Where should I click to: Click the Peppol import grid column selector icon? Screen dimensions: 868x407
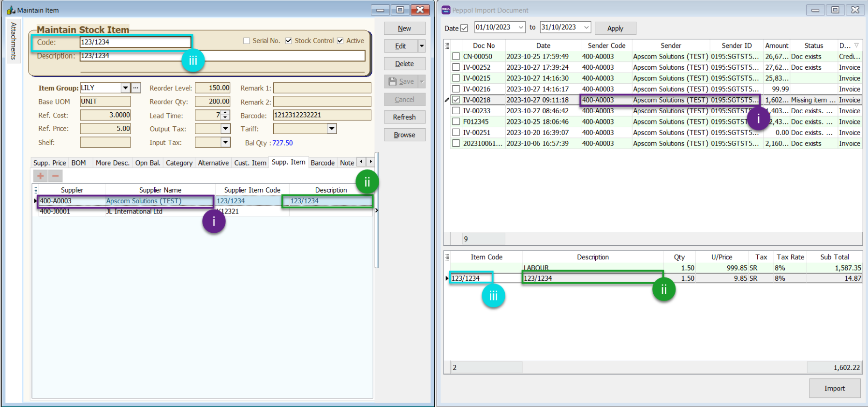[447, 45]
